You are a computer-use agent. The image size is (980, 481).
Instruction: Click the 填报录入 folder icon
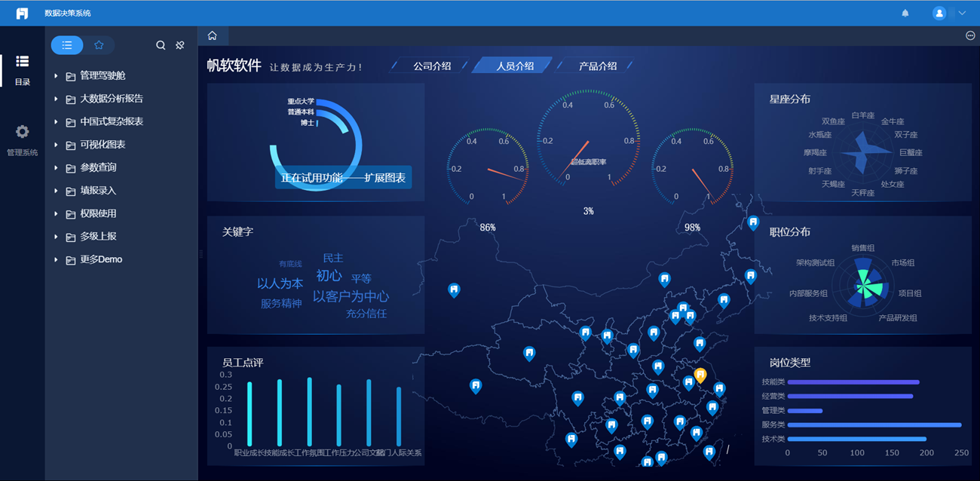pyautogui.click(x=70, y=191)
